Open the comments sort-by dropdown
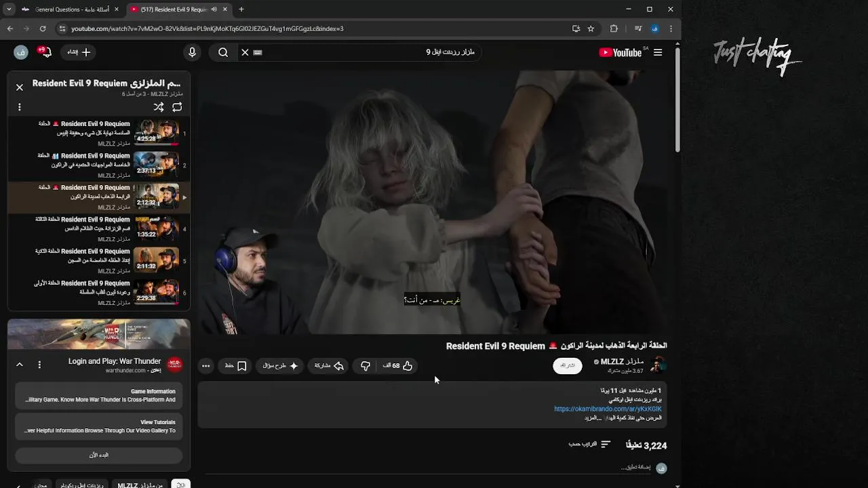Viewport: 868px width, 488px height. [590, 445]
